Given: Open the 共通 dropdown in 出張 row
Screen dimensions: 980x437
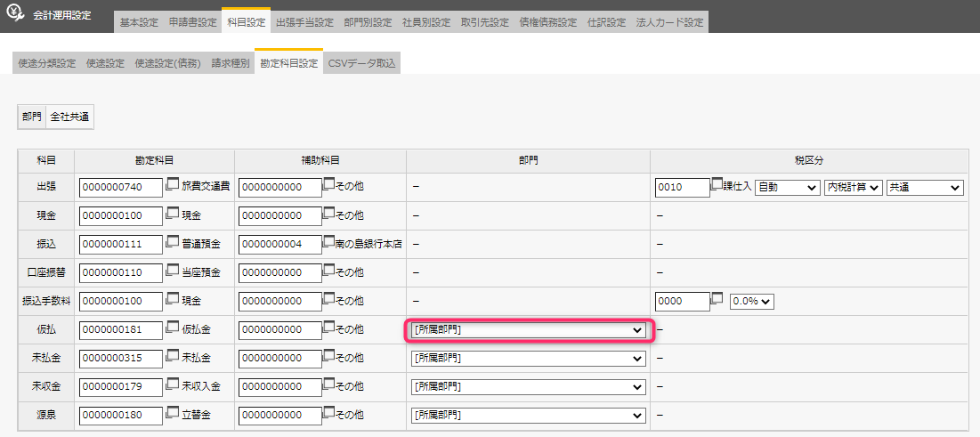Looking at the screenshot, I should (x=924, y=188).
